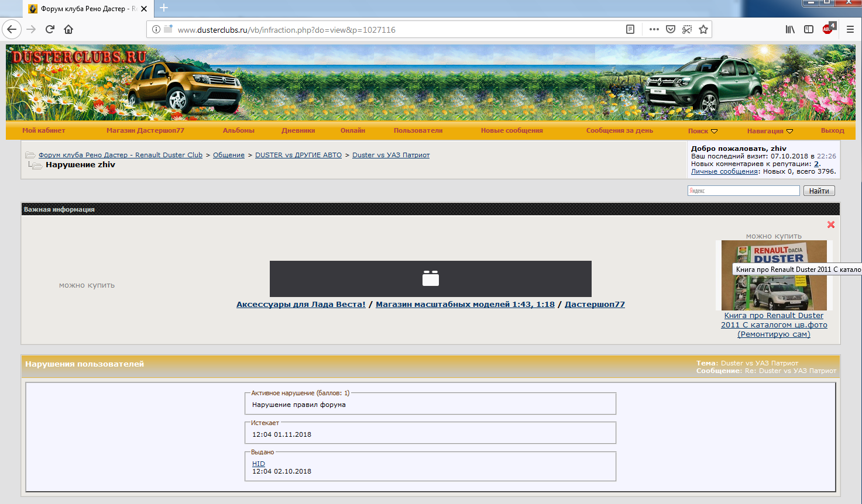Image resolution: width=862 pixels, height=504 pixels.
Task: Open Duster vs УАЗ Патриот breadcrumb link
Action: tap(391, 155)
